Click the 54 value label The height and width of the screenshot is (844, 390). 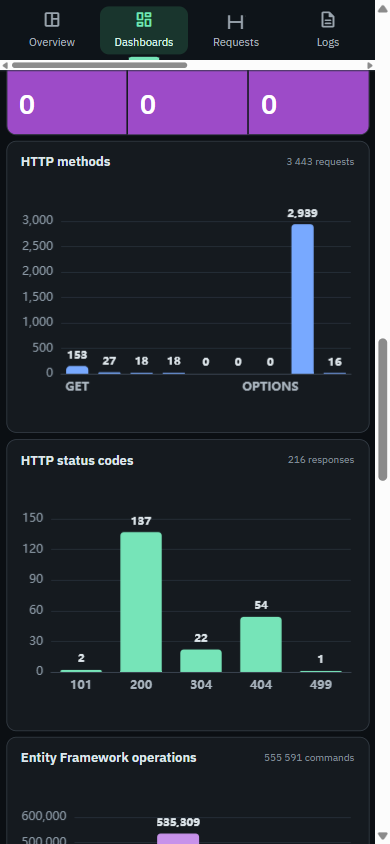[261, 605]
